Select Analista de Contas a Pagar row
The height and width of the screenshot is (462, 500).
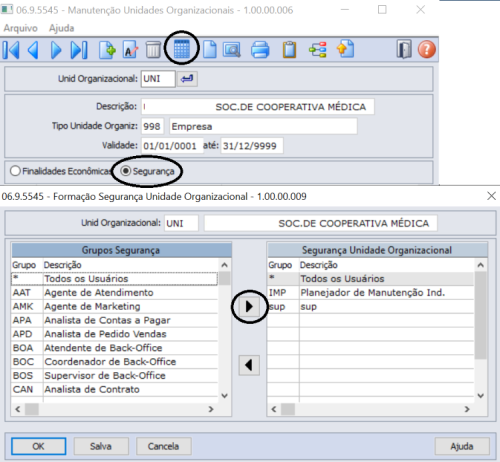115,320
